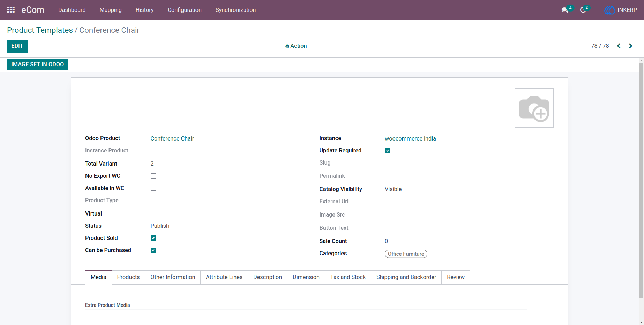
Task: Click the vertical scrollbar
Action: tap(641, 180)
